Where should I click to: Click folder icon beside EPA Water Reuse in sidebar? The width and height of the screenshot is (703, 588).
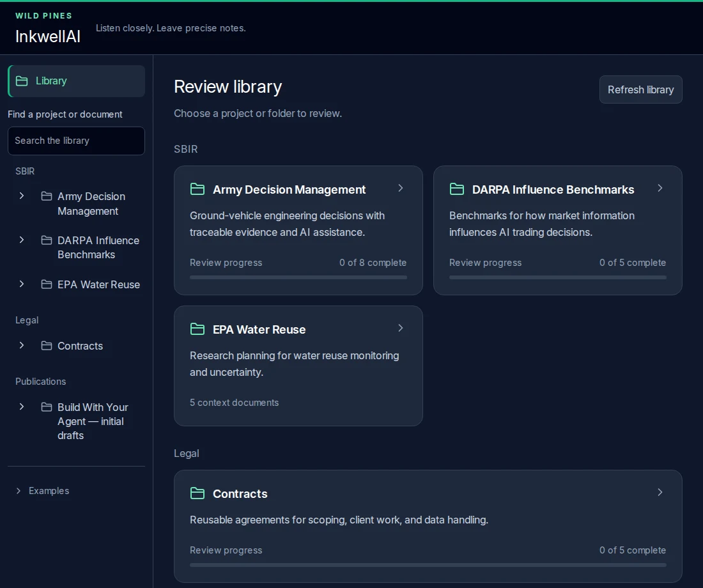coord(47,284)
